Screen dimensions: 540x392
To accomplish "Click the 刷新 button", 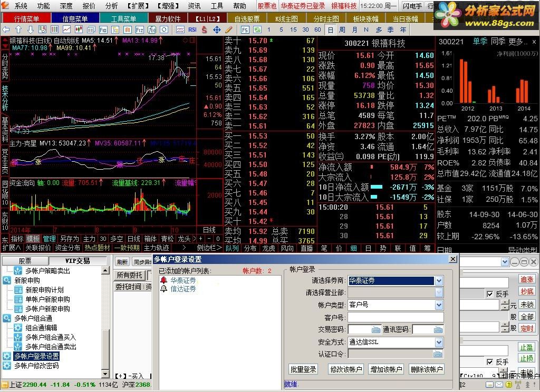I will (122, 262).
